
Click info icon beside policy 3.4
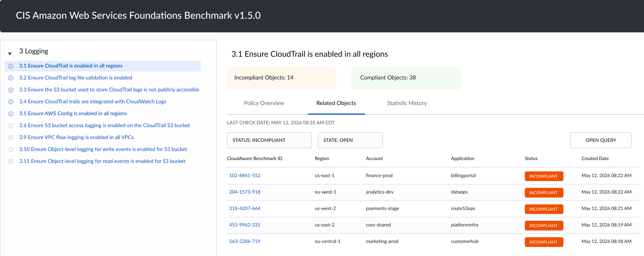(11, 102)
